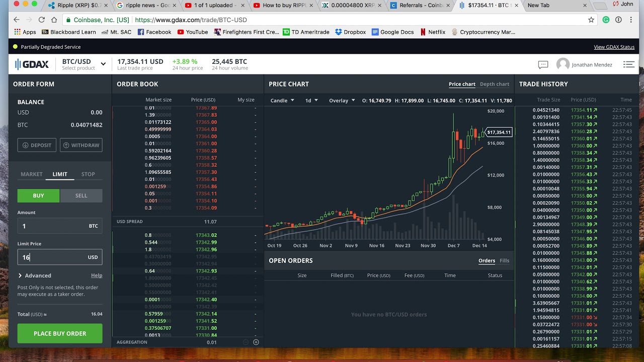Screen dimensions: 644x362
Task: Open the Chrome three-dot menu
Action: [x=631, y=20]
